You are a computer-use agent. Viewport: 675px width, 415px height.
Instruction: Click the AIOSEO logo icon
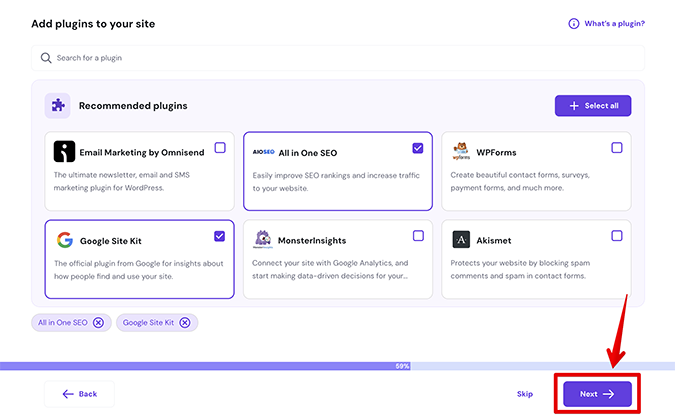[x=263, y=152]
